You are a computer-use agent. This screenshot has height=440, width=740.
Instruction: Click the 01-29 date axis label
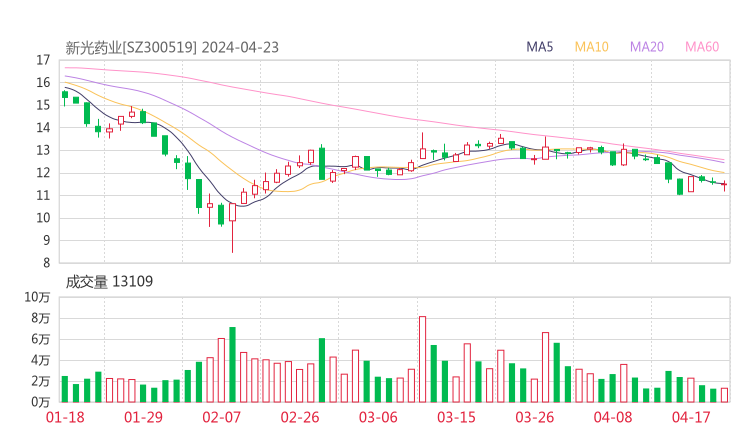(x=143, y=417)
